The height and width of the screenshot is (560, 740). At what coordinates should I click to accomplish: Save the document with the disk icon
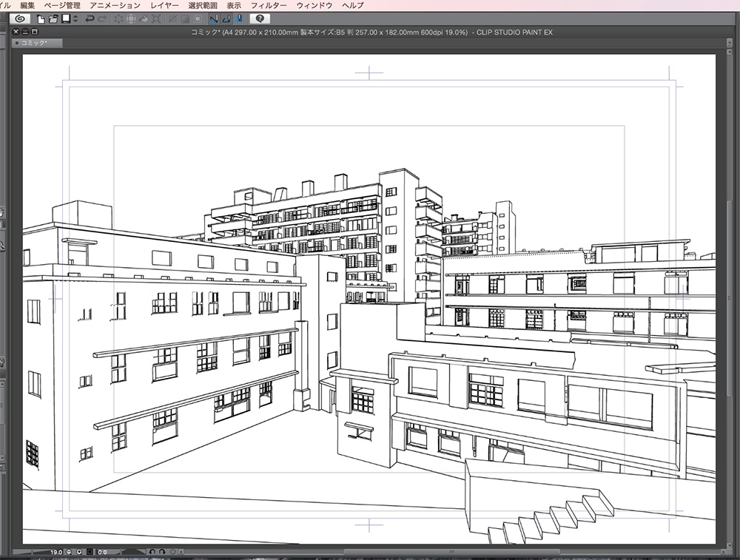(x=66, y=19)
